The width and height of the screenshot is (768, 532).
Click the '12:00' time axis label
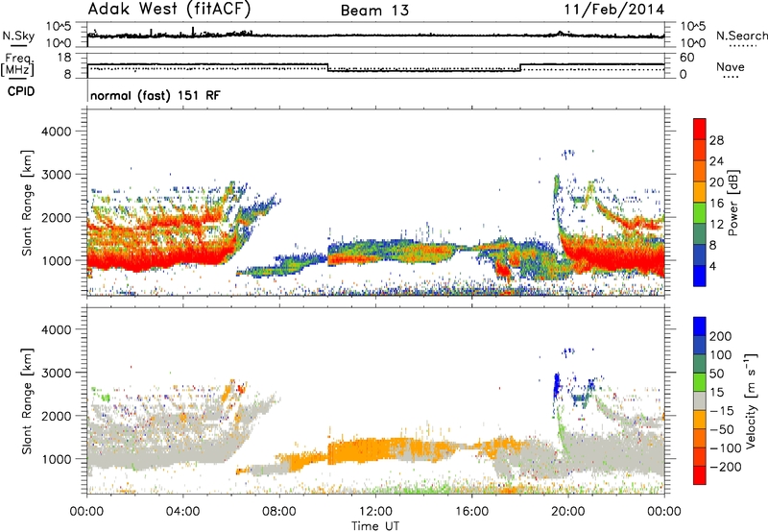point(375,512)
